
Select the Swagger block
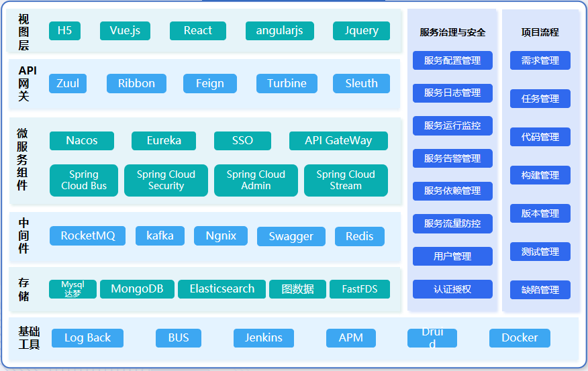(x=291, y=236)
